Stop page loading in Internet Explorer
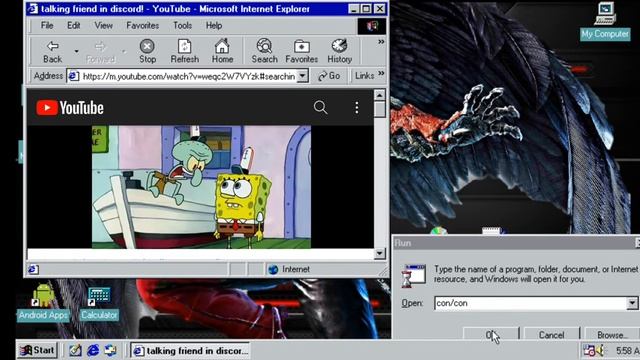Image resolution: width=640 pixels, height=360 pixels. coord(147,51)
